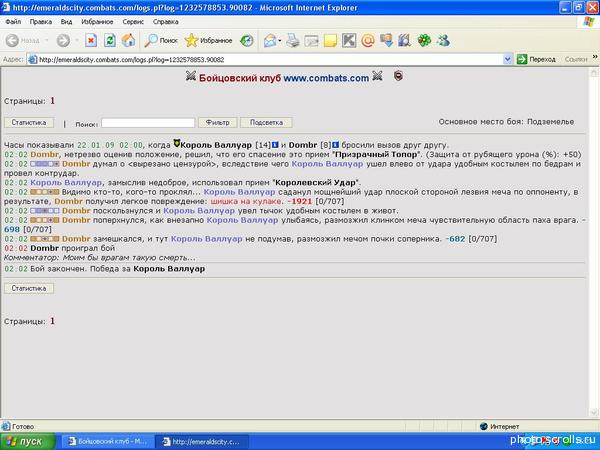Open the Вид menu

click(66, 22)
